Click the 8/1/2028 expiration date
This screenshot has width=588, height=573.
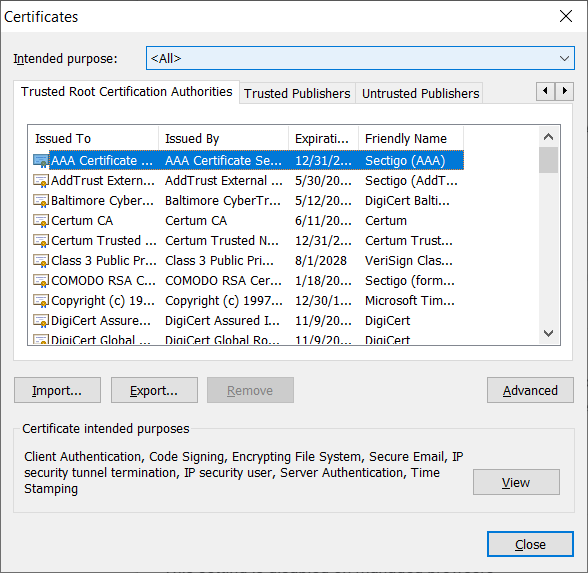(x=321, y=261)
